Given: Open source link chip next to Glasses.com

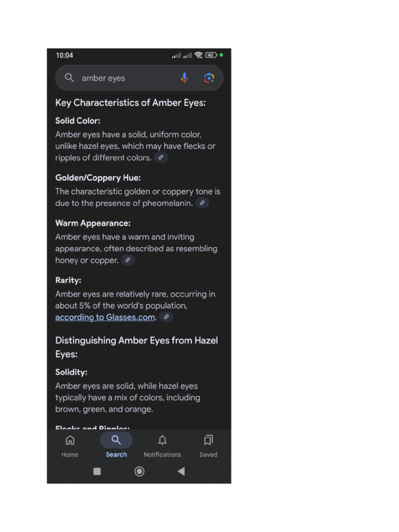Looking at the screenshot, I should 166,317.
